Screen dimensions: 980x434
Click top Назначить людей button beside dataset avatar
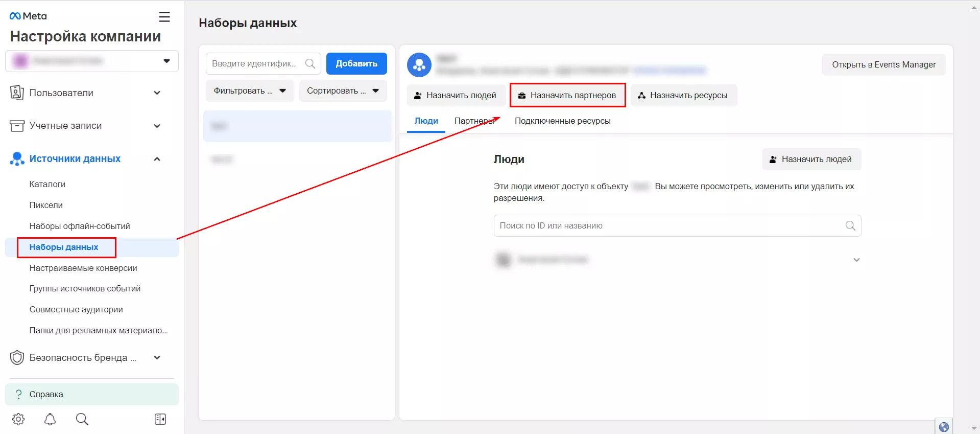[x=456, y=95]
